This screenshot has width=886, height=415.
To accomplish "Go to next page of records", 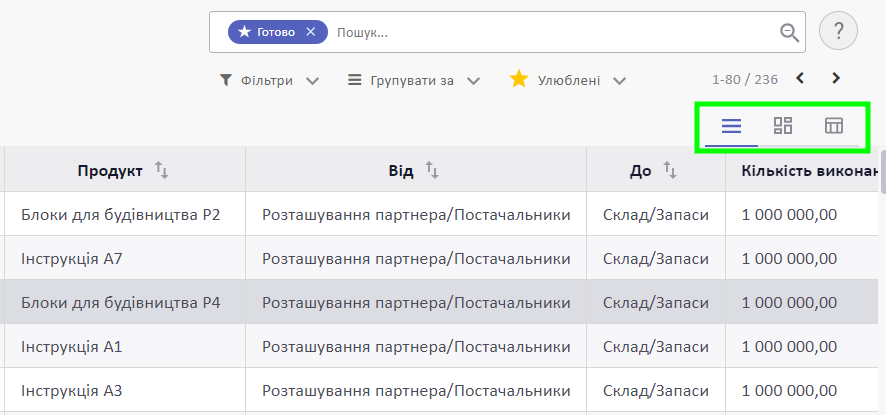I will (836, 79).
